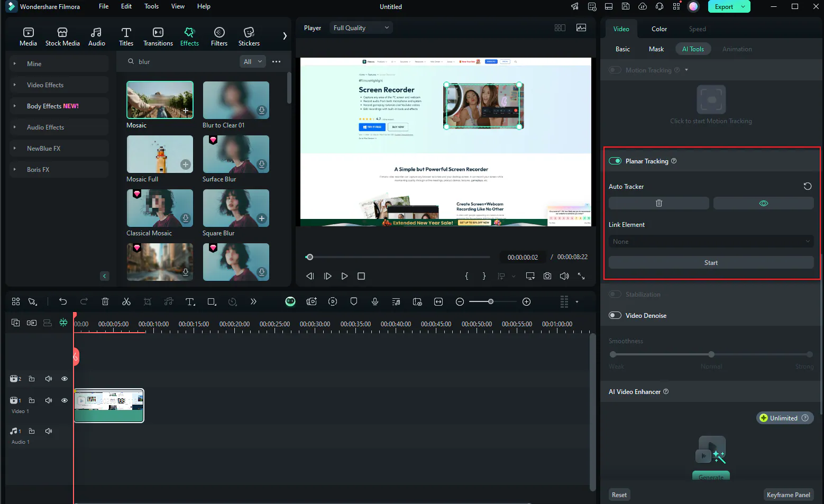The height and width of the screenshot is (504, 824).
Task: Click the Smoothness slider Normal handle
Action: pyautogui.click(x=711, y=354)
